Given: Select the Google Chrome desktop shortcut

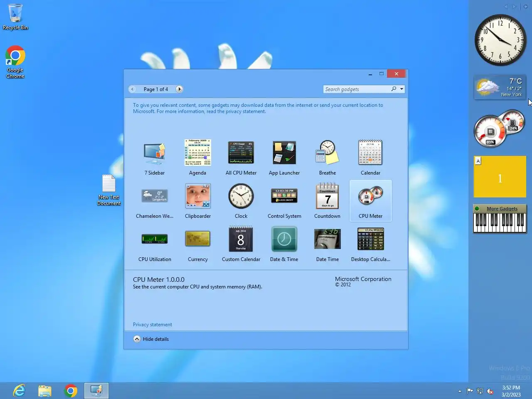Looking at the screenshot, I should (15, 62).
